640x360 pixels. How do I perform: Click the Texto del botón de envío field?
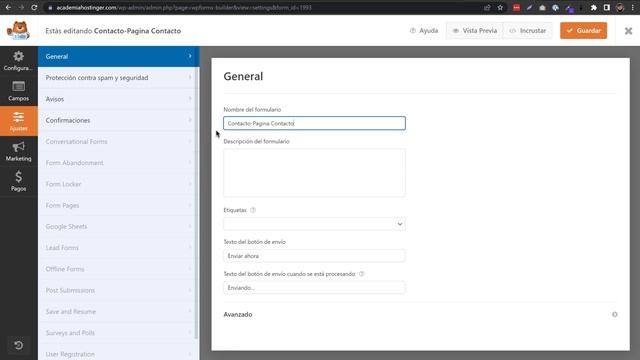pos(314,256)
